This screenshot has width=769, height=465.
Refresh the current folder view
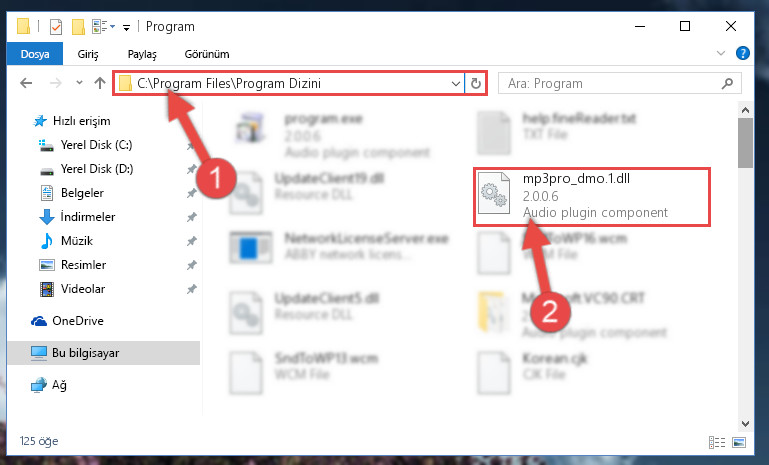(476, 84)
